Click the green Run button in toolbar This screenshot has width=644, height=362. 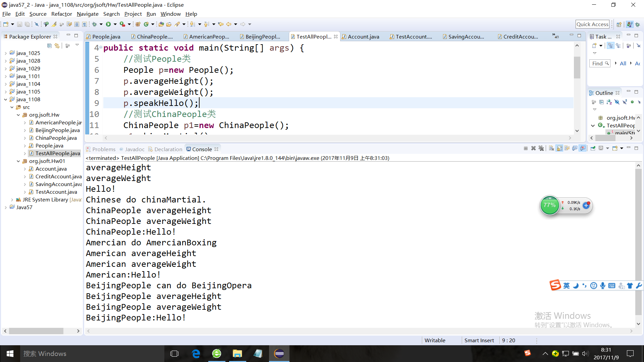point(108,24)
